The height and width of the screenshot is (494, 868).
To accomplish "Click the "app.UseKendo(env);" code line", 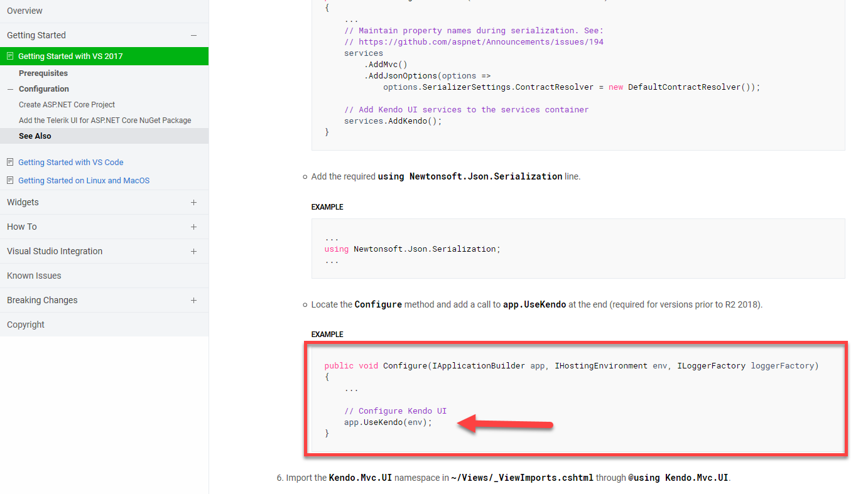I will point(388,422).
